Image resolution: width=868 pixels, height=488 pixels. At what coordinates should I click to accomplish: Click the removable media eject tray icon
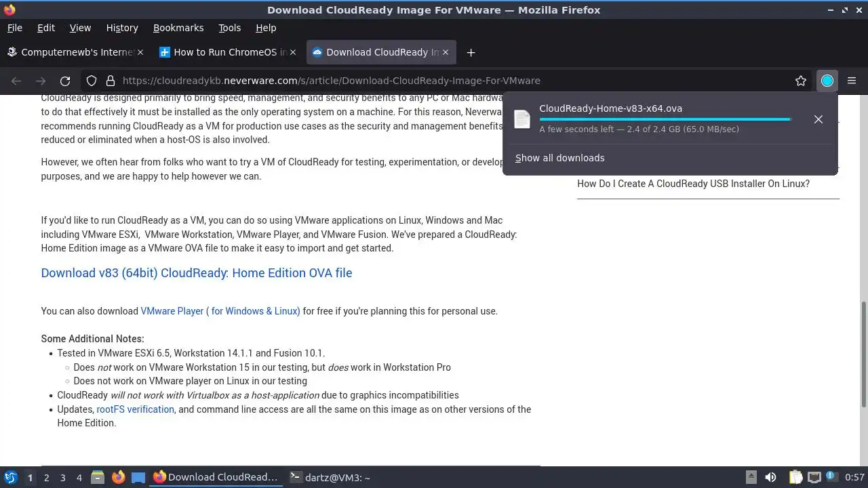tap(751, 477)
